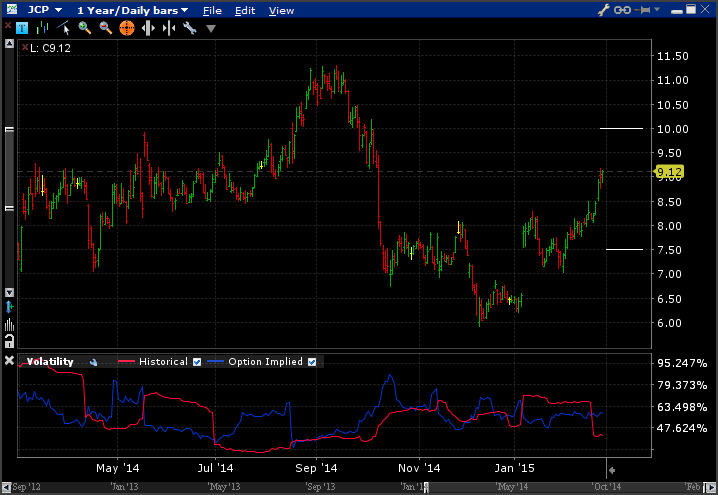Open title bar wrench settings icon

[604, 10]
